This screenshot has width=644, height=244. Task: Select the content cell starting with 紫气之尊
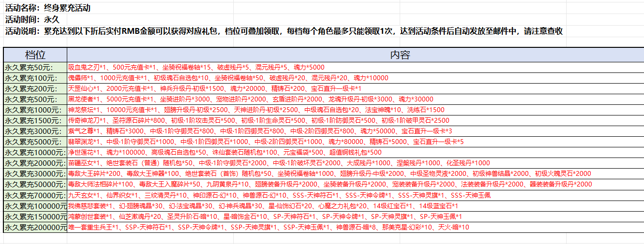point(260,131)
